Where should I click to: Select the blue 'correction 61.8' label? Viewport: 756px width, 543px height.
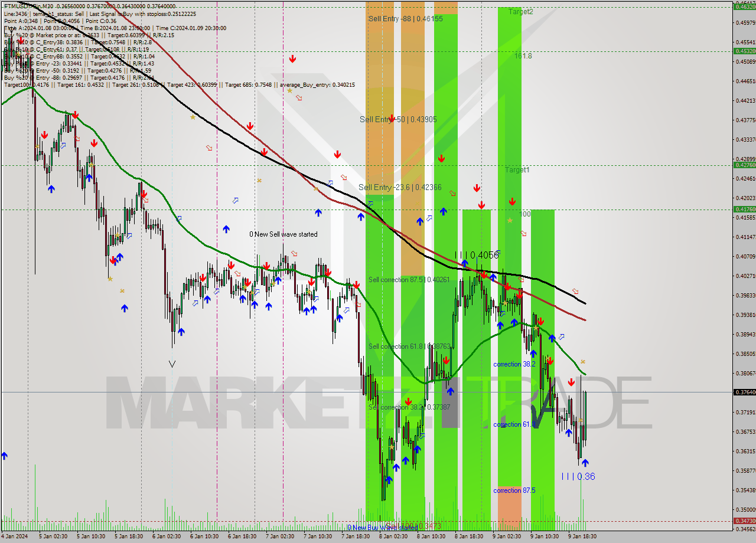pos(514,425)
